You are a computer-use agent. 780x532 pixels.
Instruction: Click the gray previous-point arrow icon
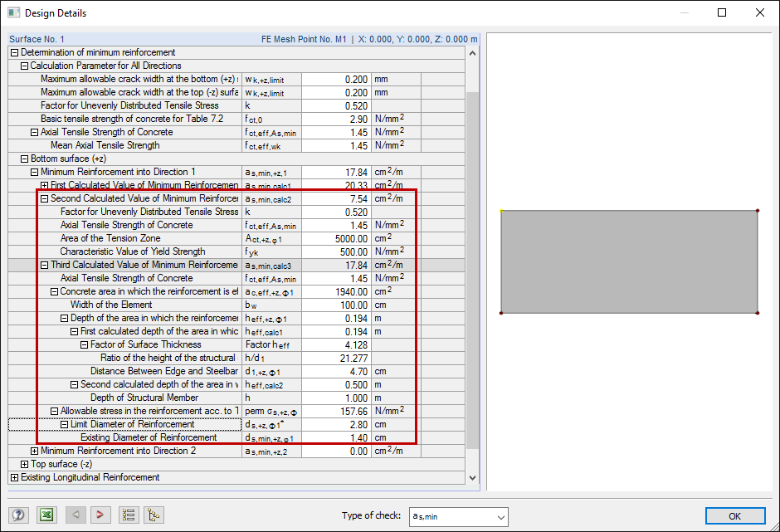[76, 515]
